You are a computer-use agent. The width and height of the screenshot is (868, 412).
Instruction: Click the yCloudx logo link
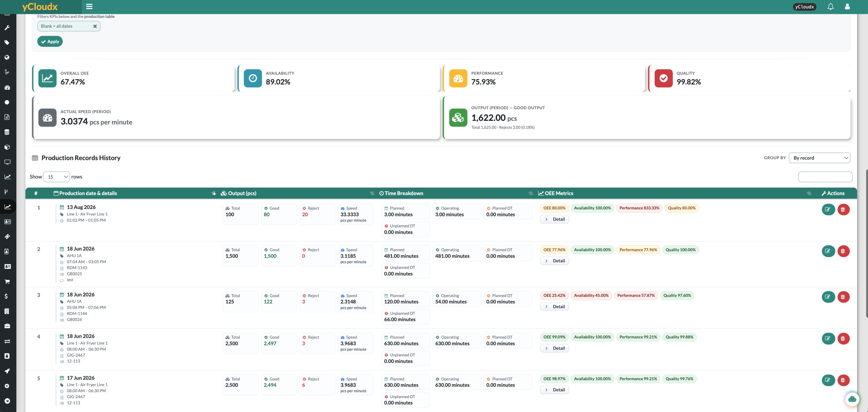40,7
